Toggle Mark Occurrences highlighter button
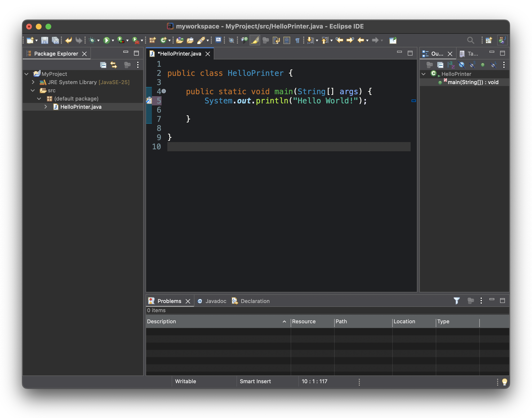The image size is (532, 418). 255,40
